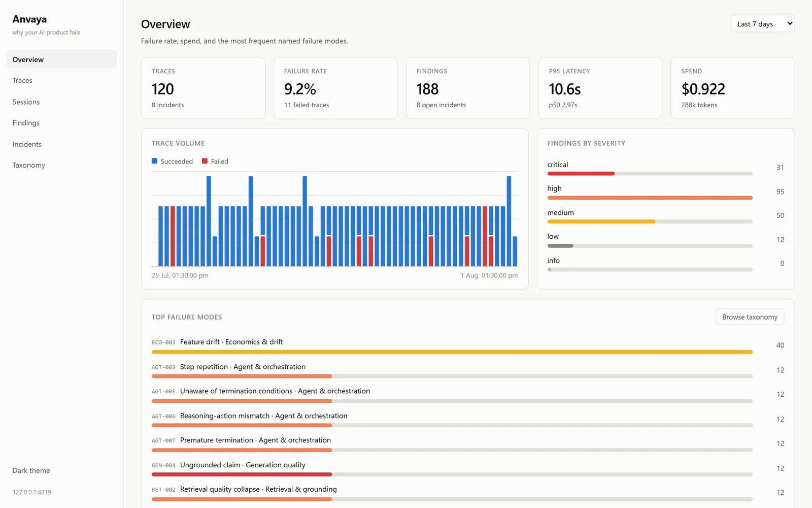Click the high count 95

780,192
